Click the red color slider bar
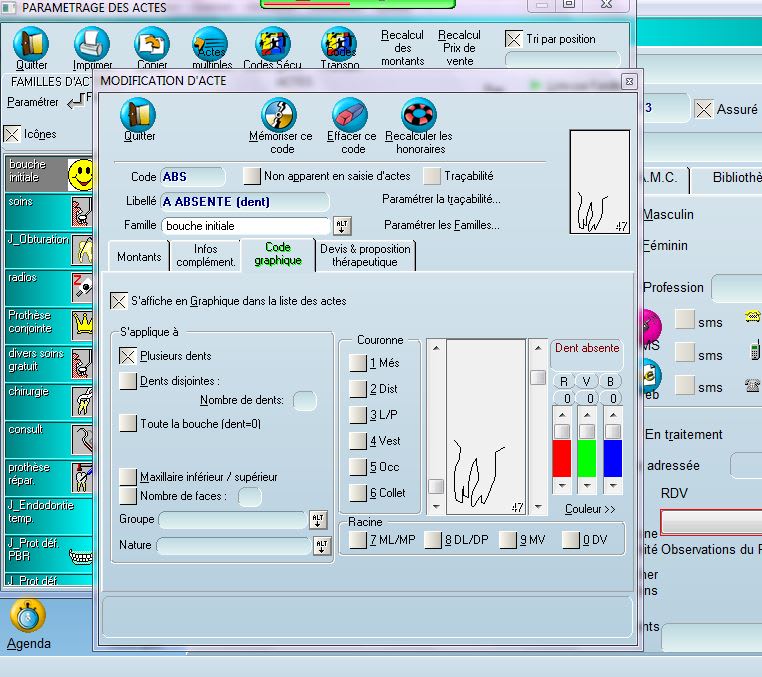Screen dimensions: 762x677 [561, 457]
